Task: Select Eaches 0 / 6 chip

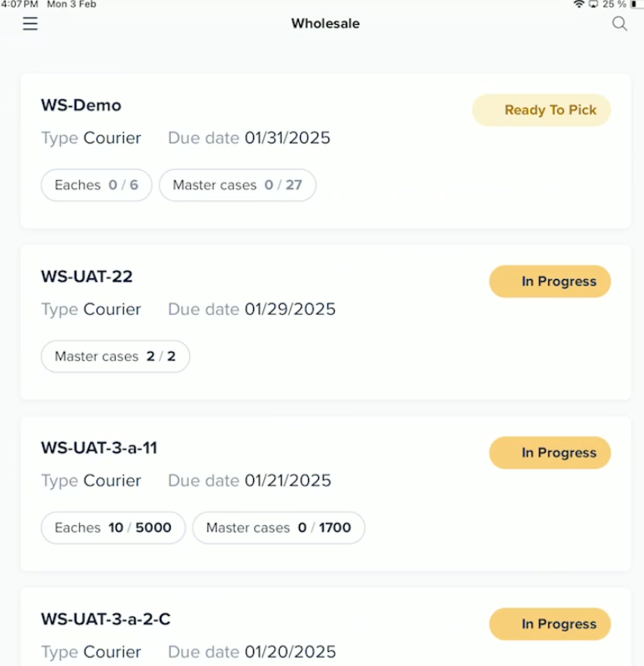Action: (97, 185)
